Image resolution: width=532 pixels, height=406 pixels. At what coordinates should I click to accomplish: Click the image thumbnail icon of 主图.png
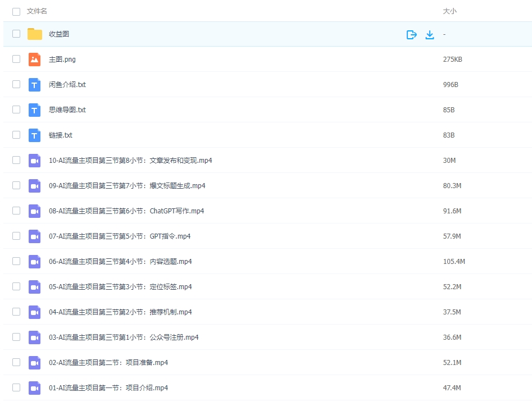coord(34,59)
